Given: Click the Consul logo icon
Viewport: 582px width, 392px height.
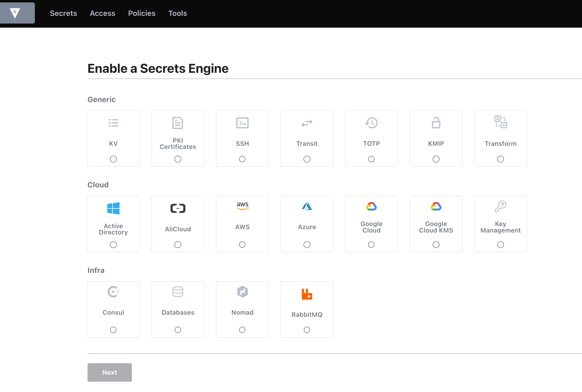Looking at the screenshot, I should (x=113, y=292).
